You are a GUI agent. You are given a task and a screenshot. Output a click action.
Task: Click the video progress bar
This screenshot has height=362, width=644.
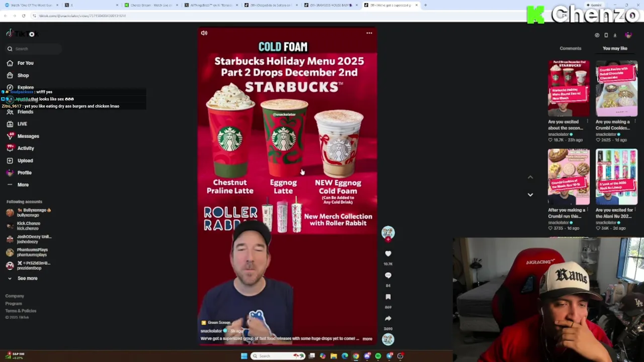click(x=287, y=344)
